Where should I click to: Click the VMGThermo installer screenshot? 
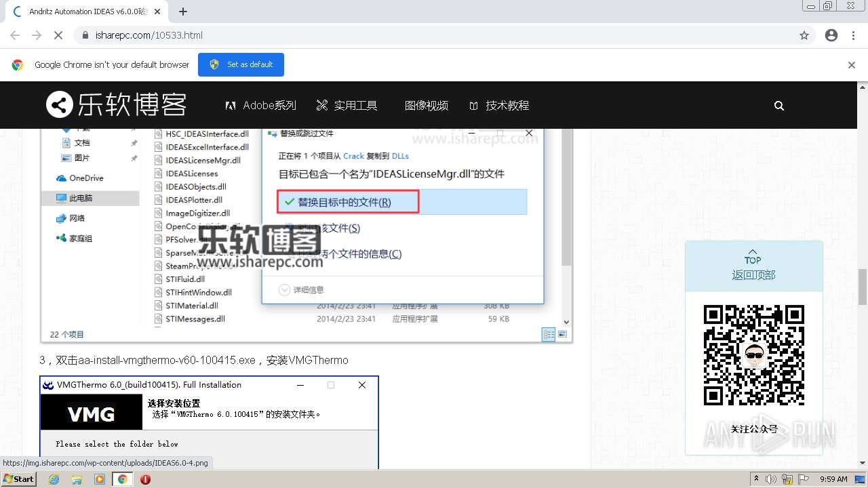coord(209,422)
